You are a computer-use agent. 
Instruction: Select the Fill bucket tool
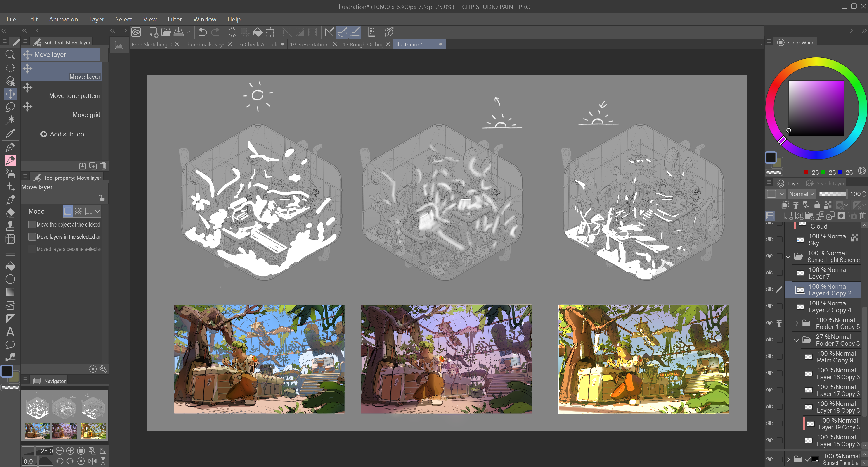10,266
